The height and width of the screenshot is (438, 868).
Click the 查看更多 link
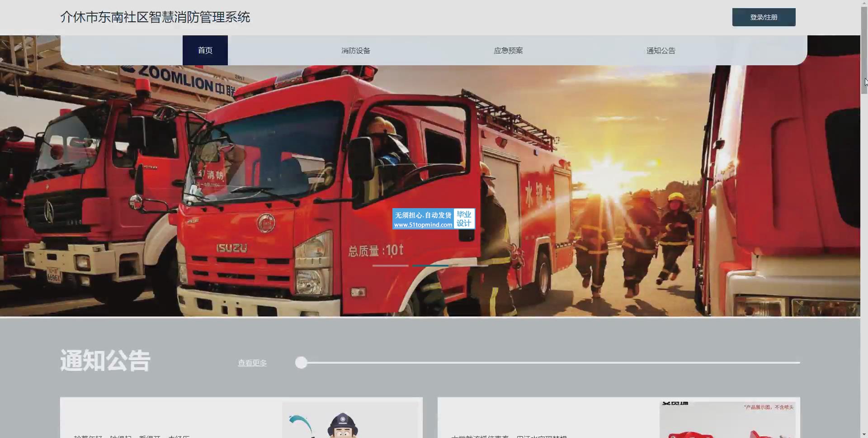(x=252, y=363)
